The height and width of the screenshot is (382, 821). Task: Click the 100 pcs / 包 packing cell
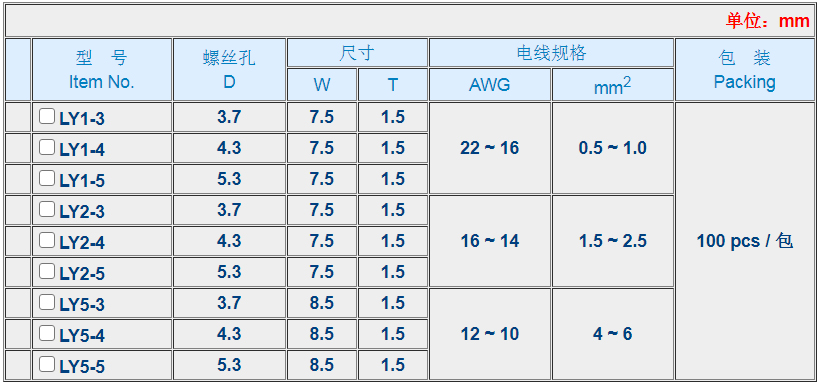[x=745, y=241]
